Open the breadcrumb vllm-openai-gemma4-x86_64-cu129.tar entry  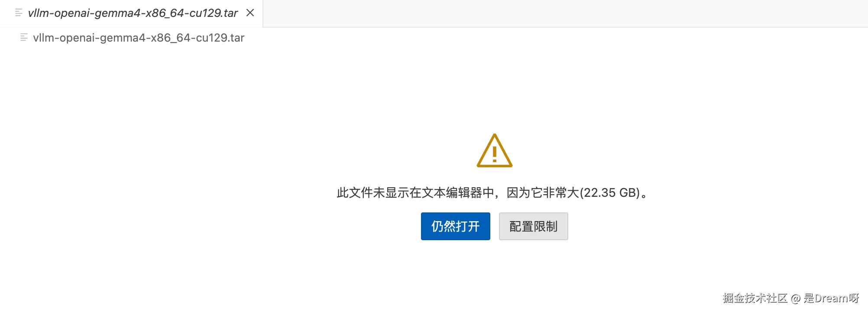[x=139, y=38]
